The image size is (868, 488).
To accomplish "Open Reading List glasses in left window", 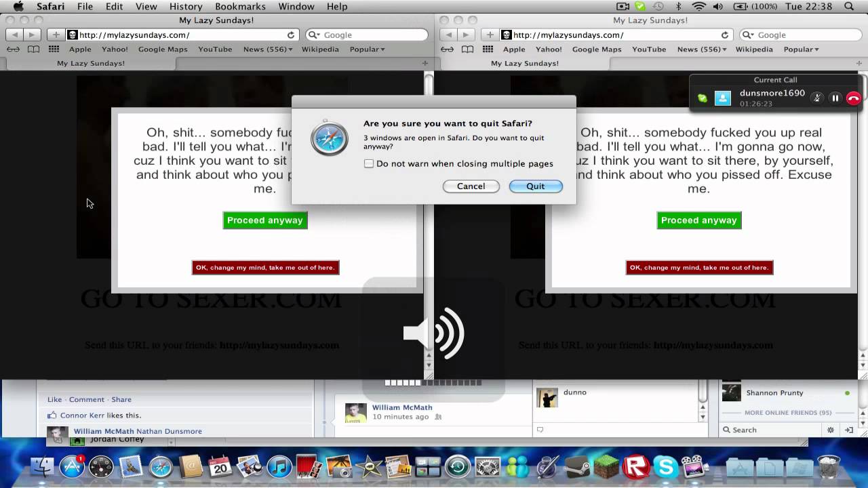I will [x=13, y=49].
